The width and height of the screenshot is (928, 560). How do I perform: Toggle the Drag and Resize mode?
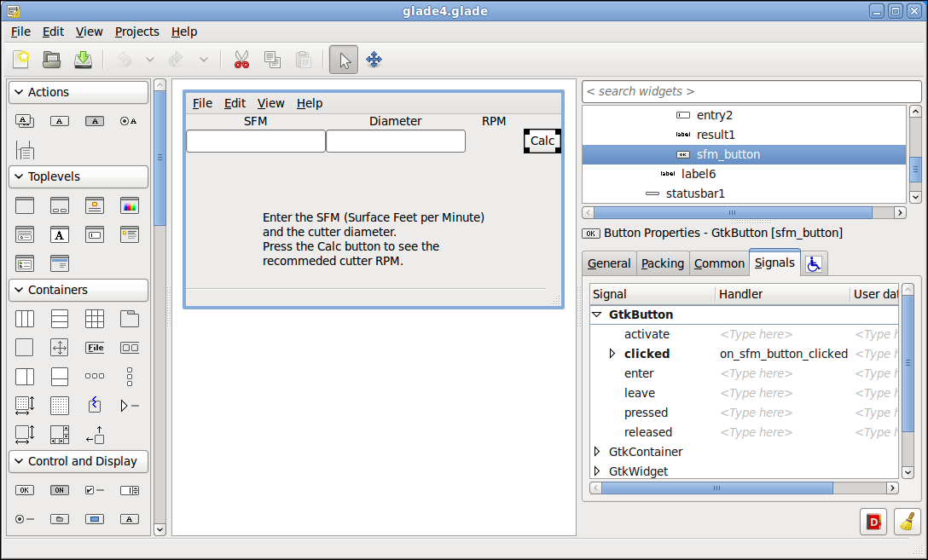[374, 59]
